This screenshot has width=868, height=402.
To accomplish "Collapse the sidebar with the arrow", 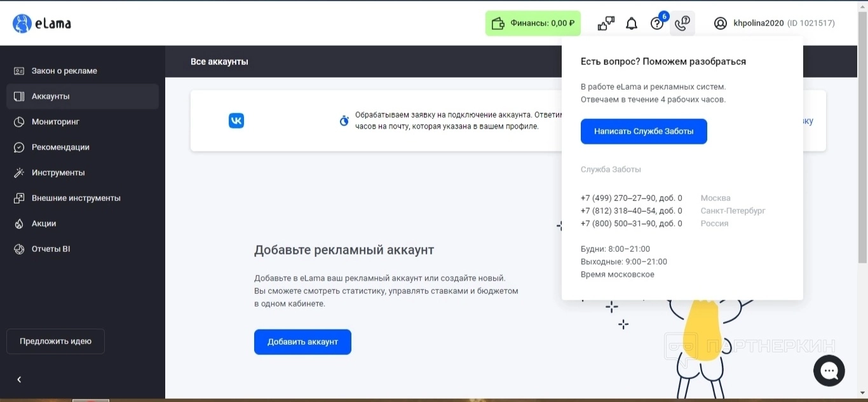I will 19,380.
